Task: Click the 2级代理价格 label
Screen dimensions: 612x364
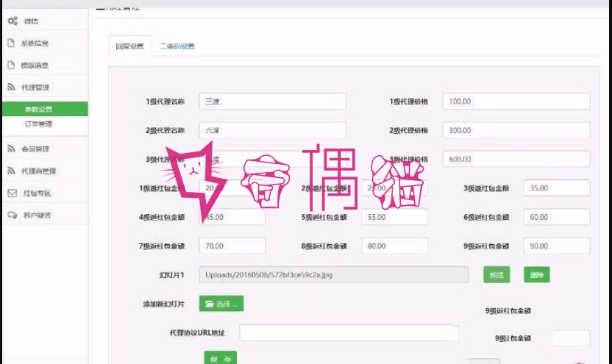Action: pyautogui.click(x=408, y=130)
